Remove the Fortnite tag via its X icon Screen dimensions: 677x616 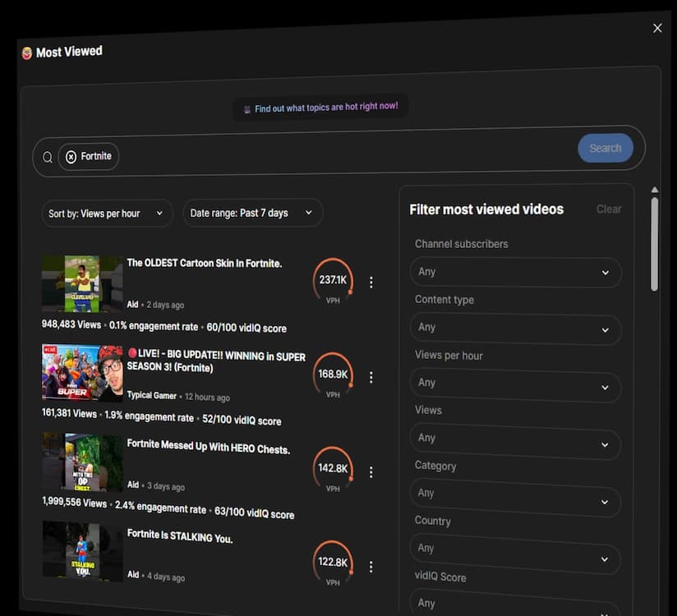pos(69,155)
